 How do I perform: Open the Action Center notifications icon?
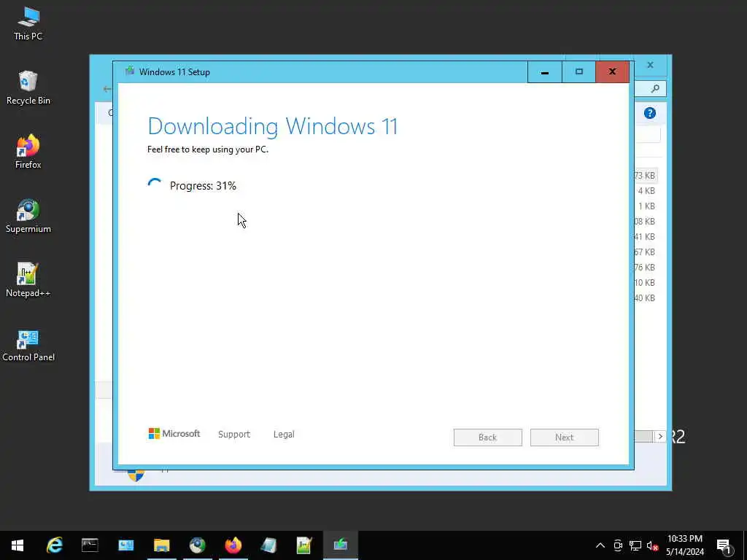(x=723, y=545)
